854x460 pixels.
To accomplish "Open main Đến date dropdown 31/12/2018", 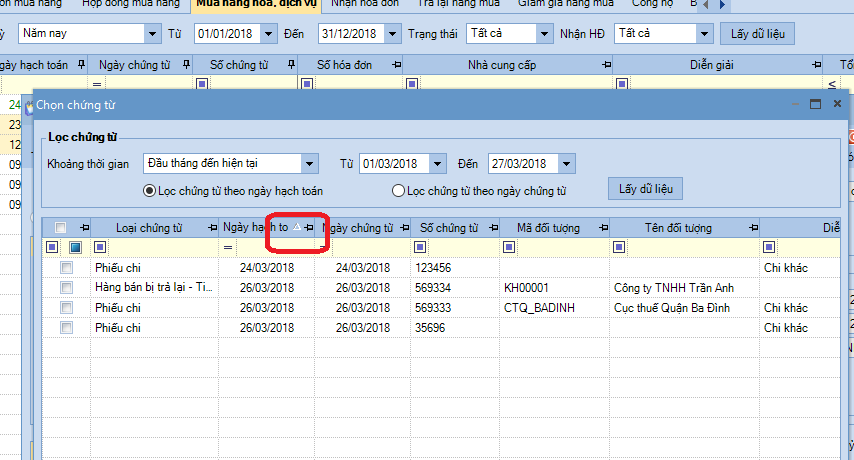I will (x=393, y=34).
